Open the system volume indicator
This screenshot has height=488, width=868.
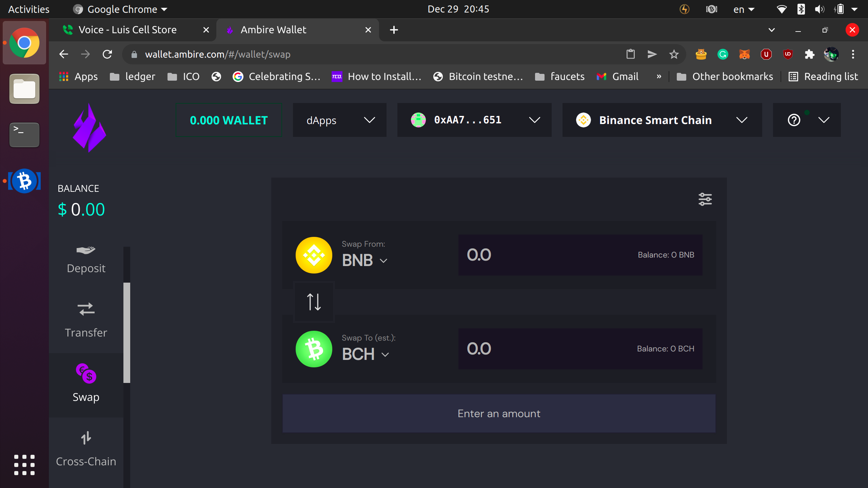(x=819, y=9)
